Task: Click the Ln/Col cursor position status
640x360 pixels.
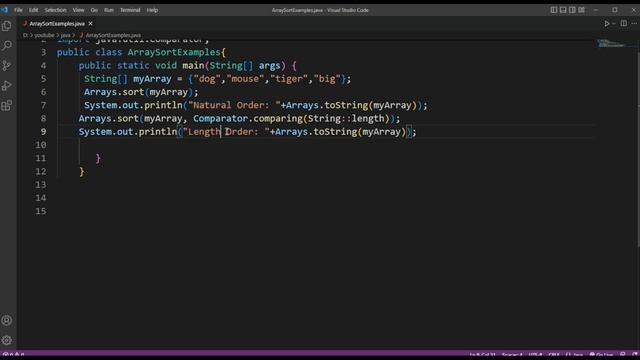Action: (482, 355)
